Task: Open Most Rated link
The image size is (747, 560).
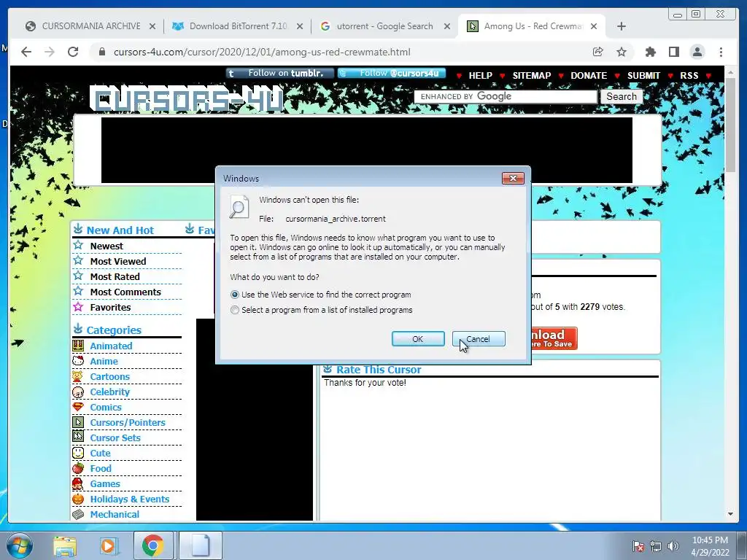Action: [x=115, y=276]
